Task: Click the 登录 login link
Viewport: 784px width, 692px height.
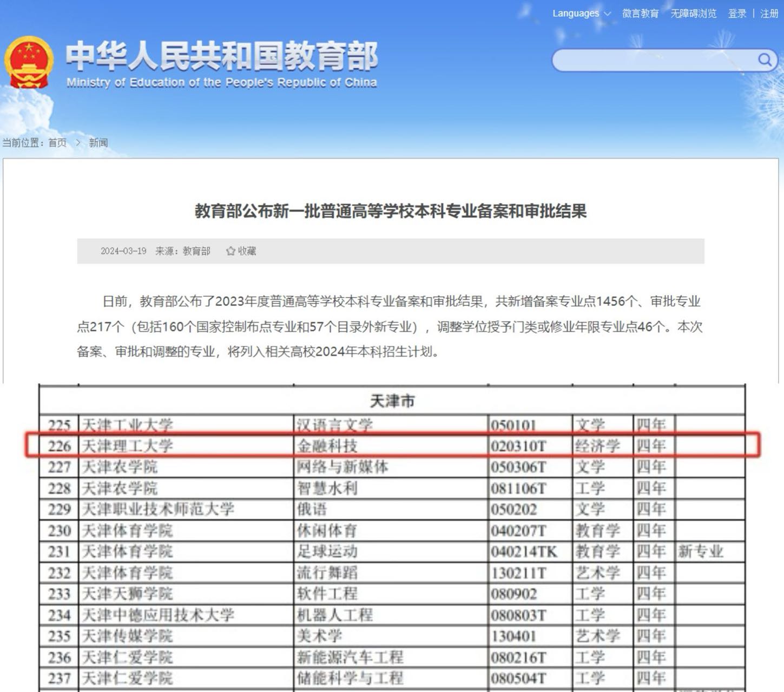Action: (737, 14)
